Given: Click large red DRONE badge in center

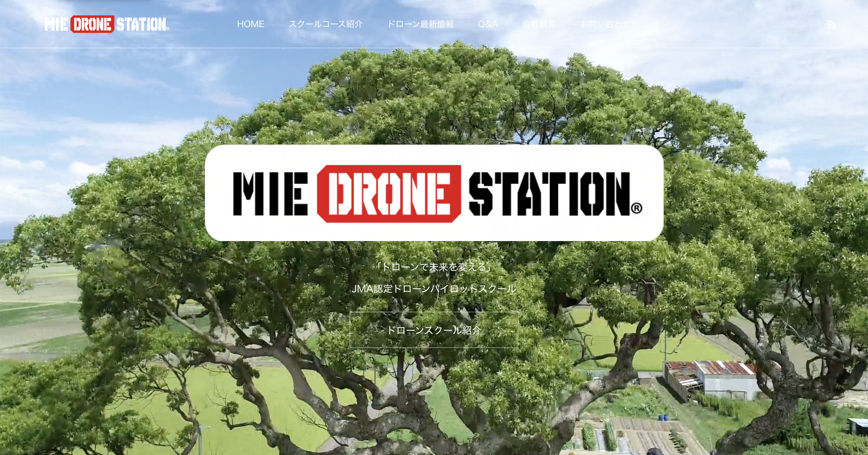Looking at the screenshot, I should click(x=389, y=194).
